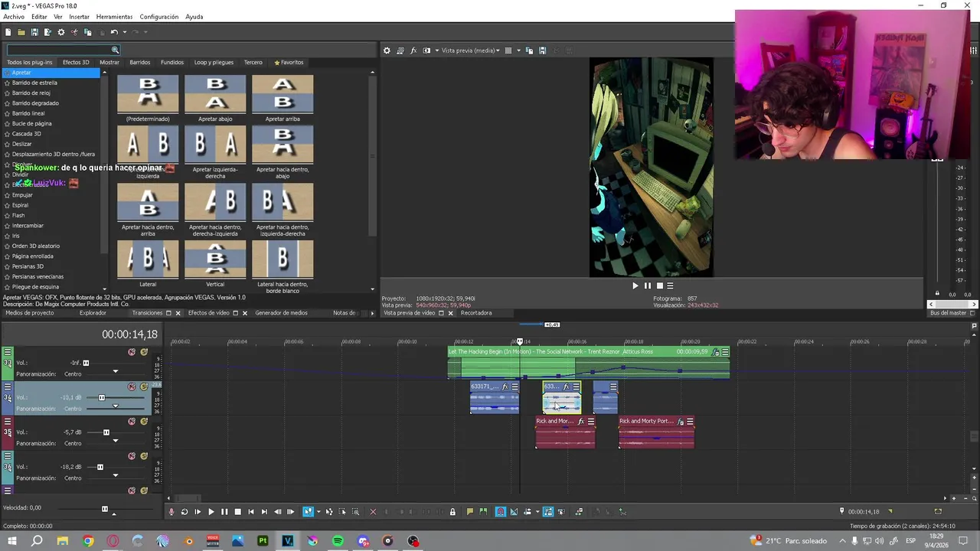
Task: Click the magnifier icon in the plug-in search box
Action: [115, 50]
